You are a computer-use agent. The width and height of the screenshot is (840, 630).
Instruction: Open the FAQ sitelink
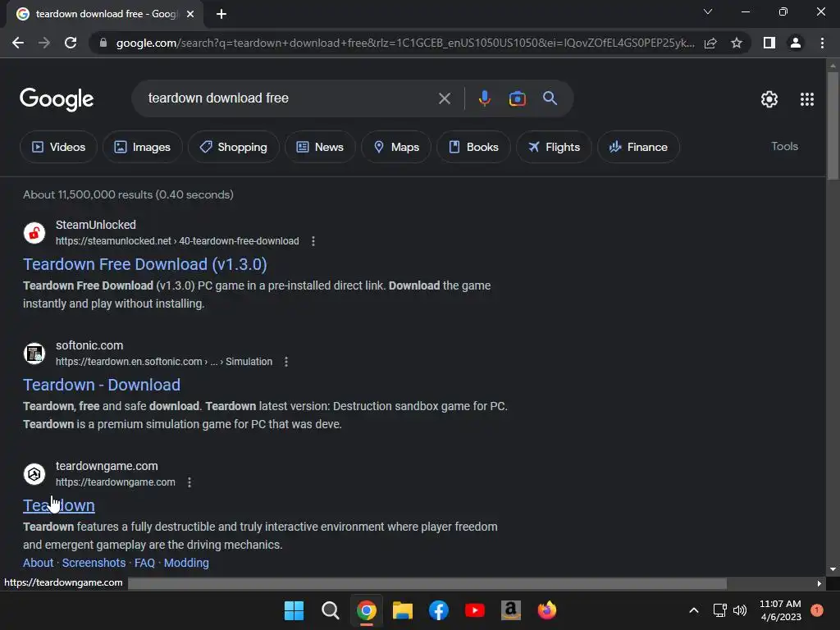[x=144, y=563]
